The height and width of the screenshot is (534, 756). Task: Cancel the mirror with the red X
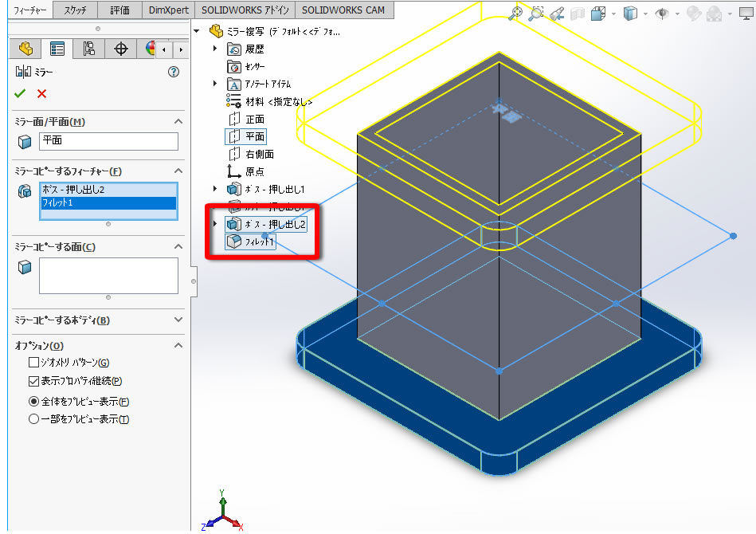42,93
